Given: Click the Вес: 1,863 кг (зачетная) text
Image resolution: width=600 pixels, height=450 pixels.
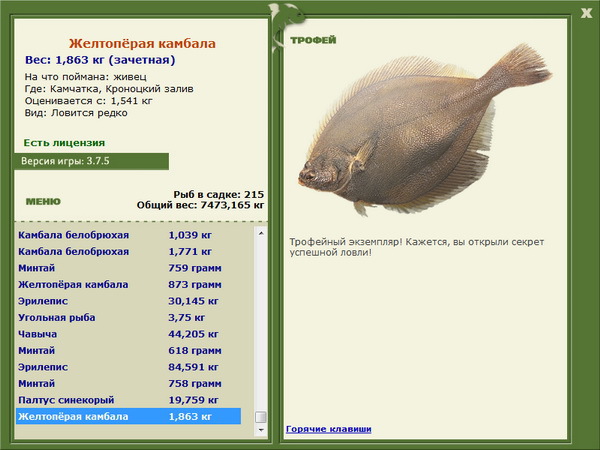Looking at the screenshot, I should pos(100,60).
